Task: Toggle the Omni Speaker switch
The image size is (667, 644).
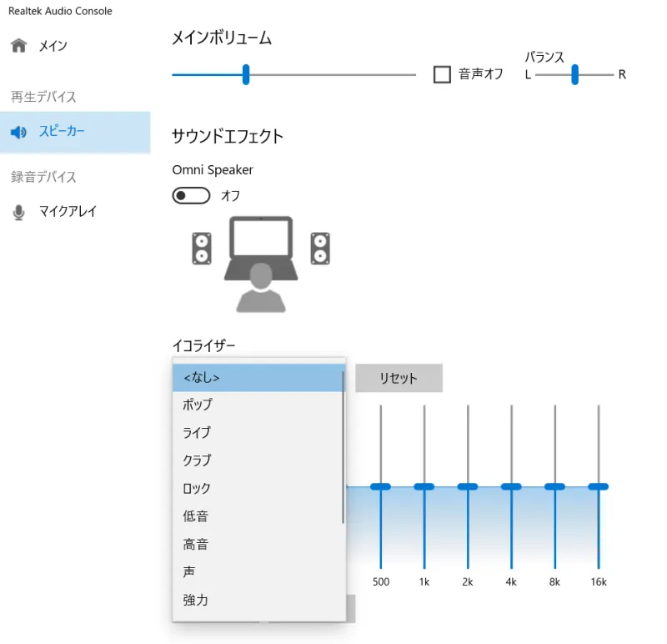Action: [x=190, y=194]
